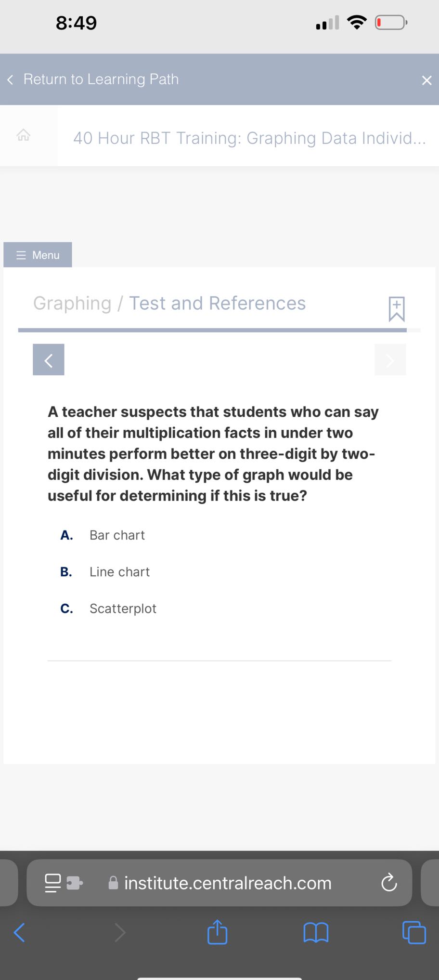Show all open Safari tabs
Screen dimensions: 439x980
[414, 932]
